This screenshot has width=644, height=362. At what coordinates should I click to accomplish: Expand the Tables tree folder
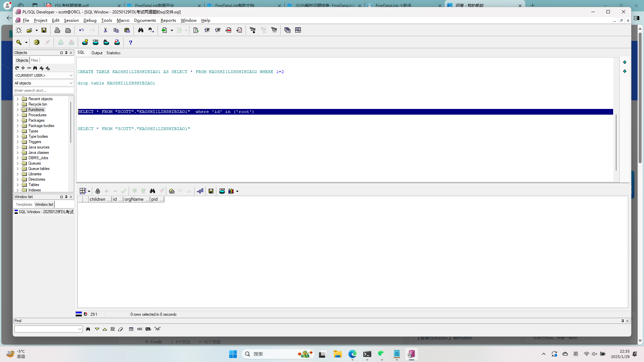coord(18,185)
